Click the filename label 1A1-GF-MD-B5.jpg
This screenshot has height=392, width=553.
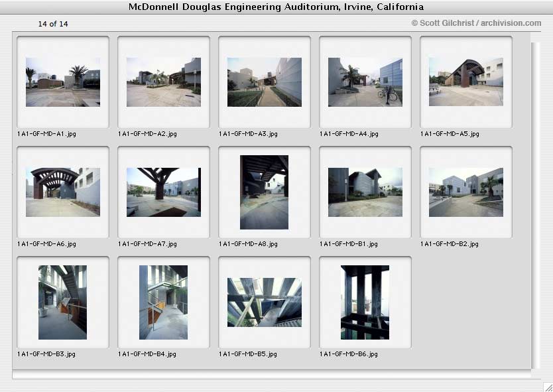(x=248, y=354)
